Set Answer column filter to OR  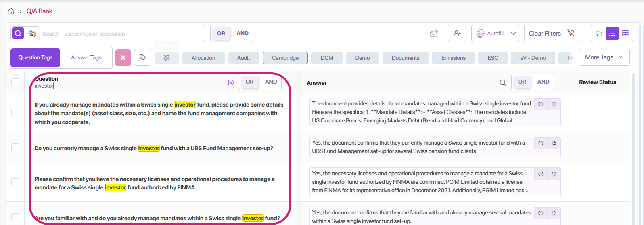522,82
